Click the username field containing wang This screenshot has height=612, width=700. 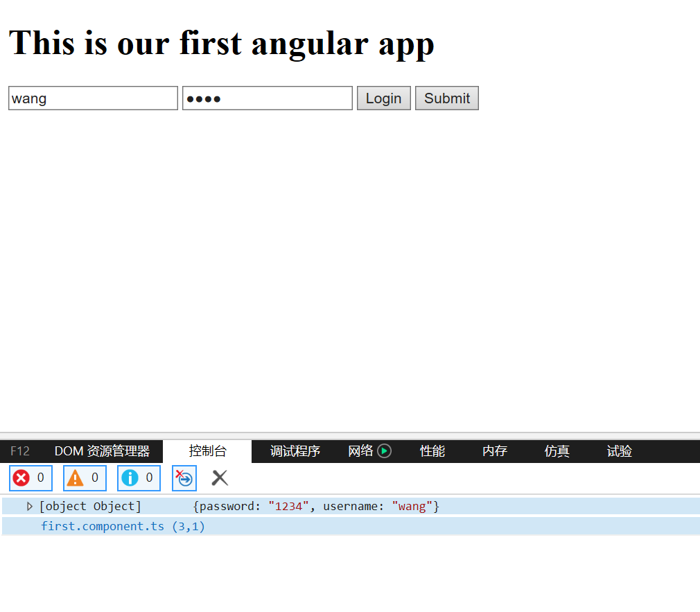coord(93,98)
